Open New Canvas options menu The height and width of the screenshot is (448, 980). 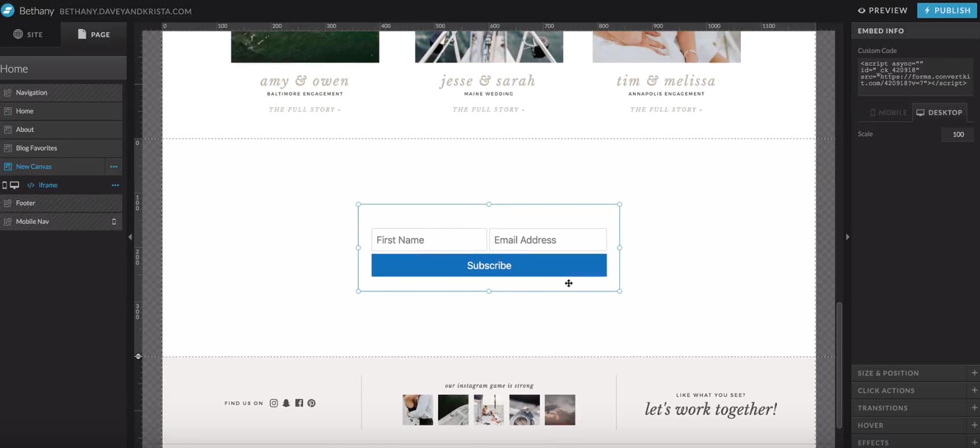pos(114,167)
